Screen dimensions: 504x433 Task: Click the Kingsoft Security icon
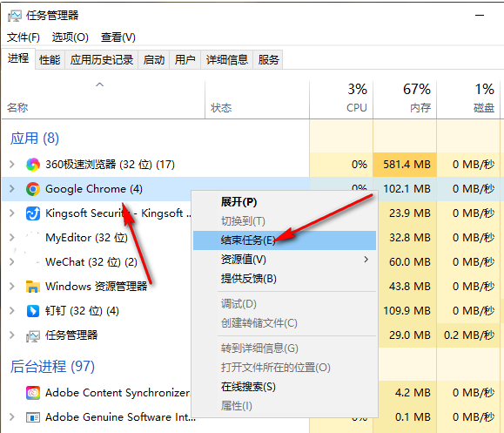click(x=33, y=213)
